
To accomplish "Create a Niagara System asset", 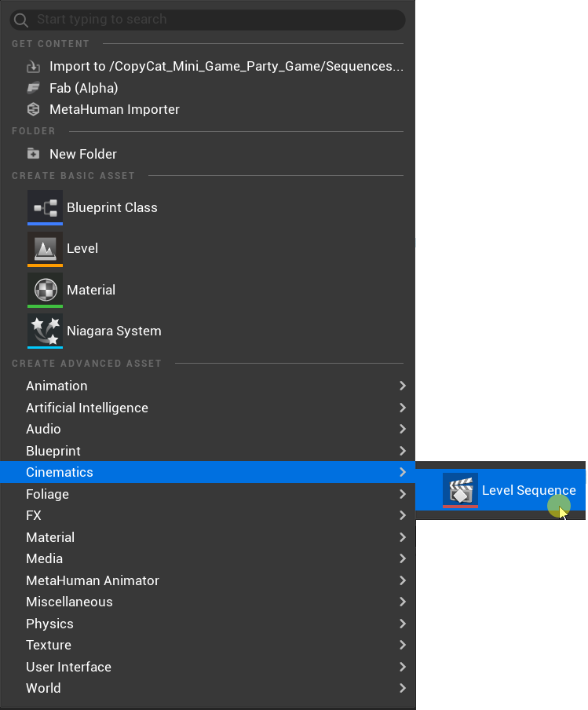I will click(114, 331).
